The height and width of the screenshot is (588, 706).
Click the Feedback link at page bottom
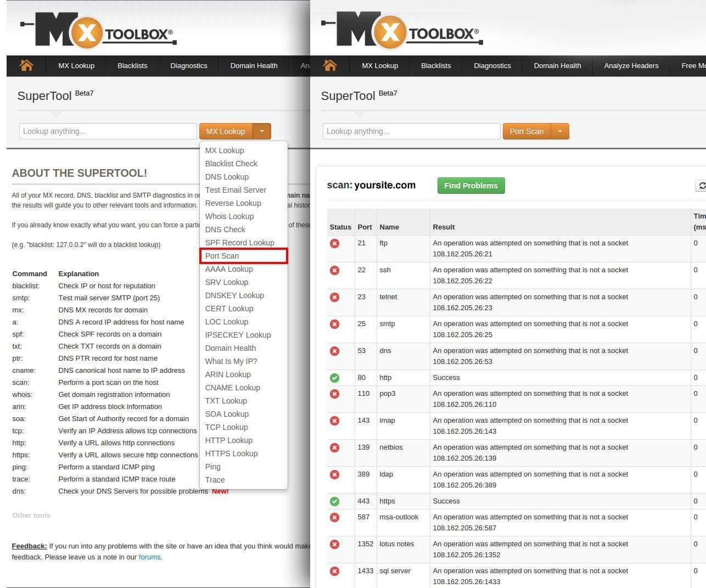coord(29,546)
